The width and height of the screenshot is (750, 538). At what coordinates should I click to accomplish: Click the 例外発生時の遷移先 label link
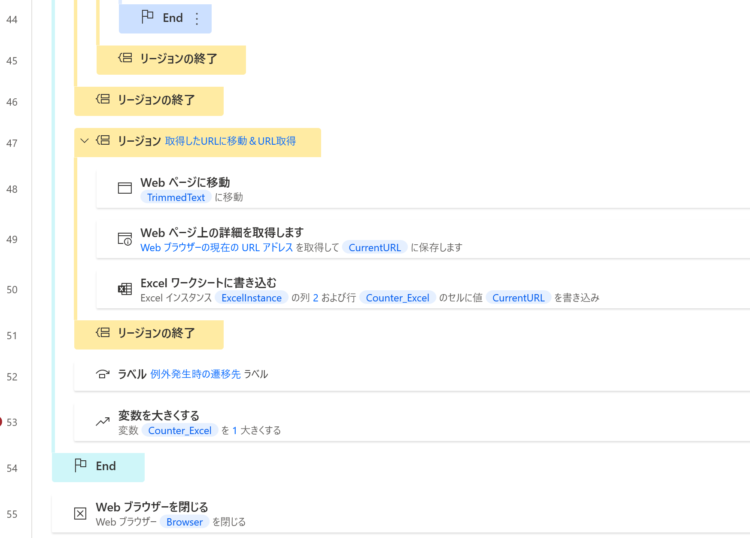click(x=195, y=374)
